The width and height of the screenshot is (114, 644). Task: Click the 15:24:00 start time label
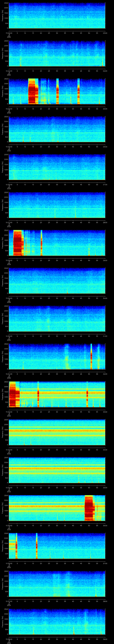pos(9,109)
